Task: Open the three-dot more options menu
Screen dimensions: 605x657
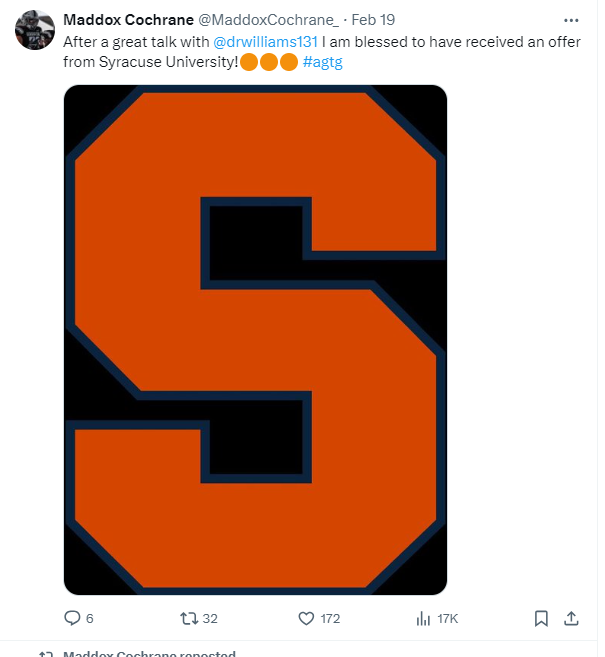Action: pyautogui.click(x=571, y=20)
